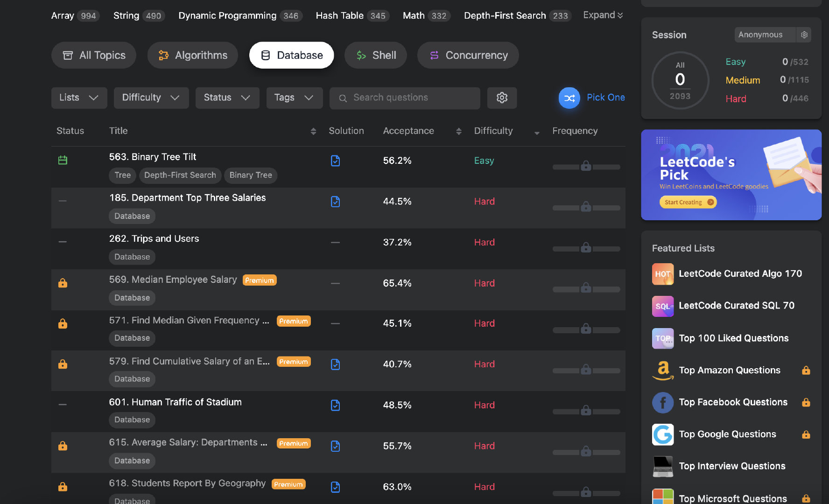This screenshot has height=504, width=829.
Task: Click lock icon beside Median Employee Salary
Action: pyautogui.click(x=63, y=283)
